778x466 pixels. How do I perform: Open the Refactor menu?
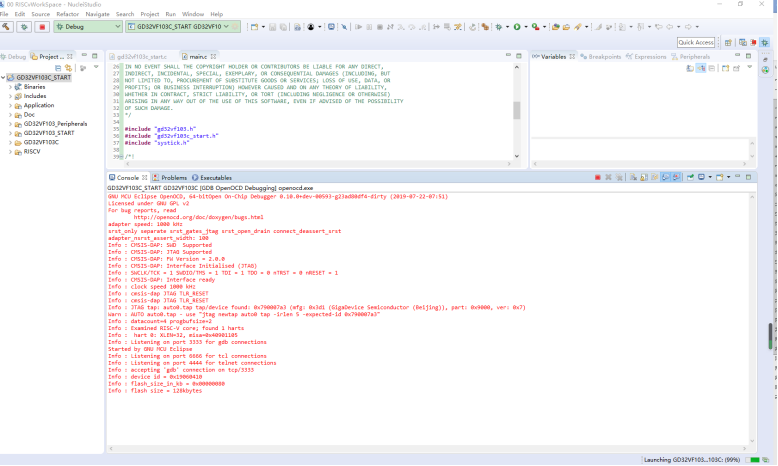[67, 14]
